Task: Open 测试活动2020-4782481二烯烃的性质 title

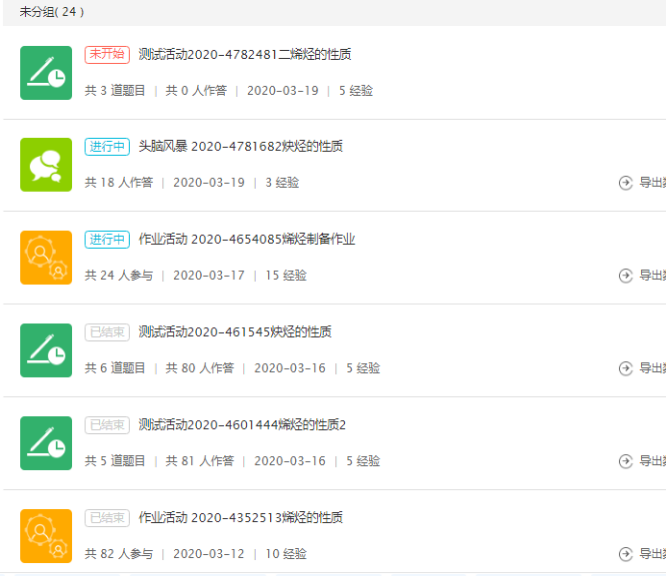Action: pyautogui.click(x=245, y=54)
